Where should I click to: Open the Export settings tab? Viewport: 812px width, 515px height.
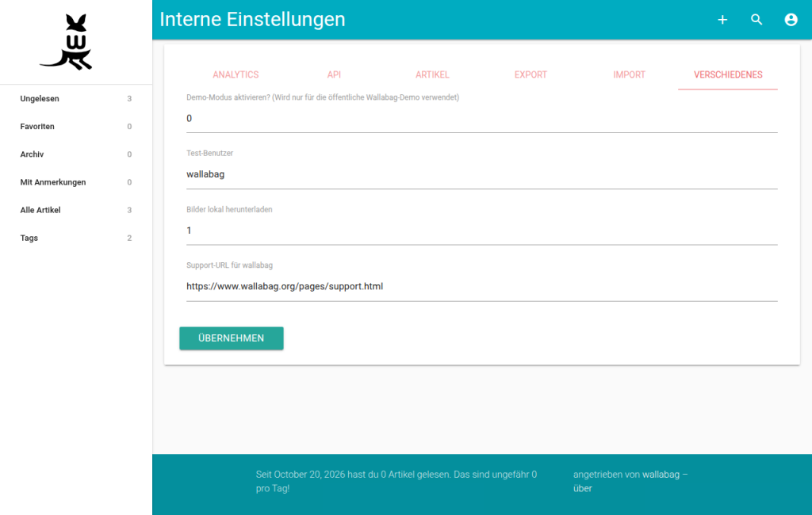pyautogui.click(x=530, y=74)
